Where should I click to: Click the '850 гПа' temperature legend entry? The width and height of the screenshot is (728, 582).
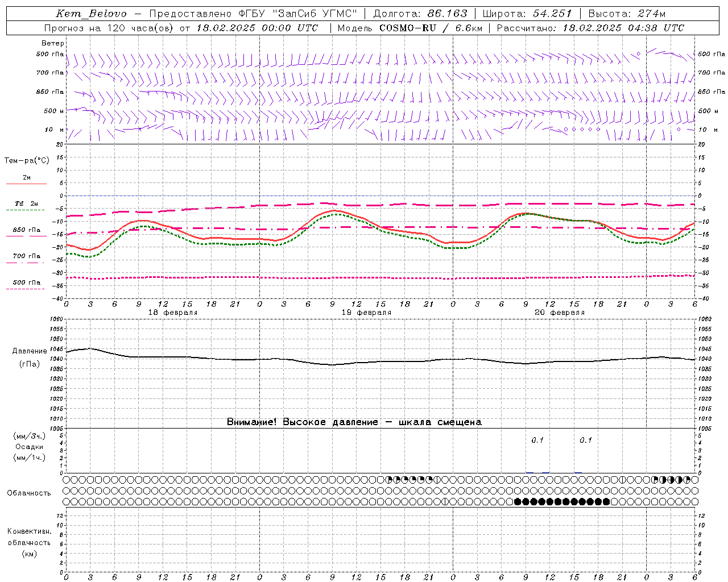[27, 230]
